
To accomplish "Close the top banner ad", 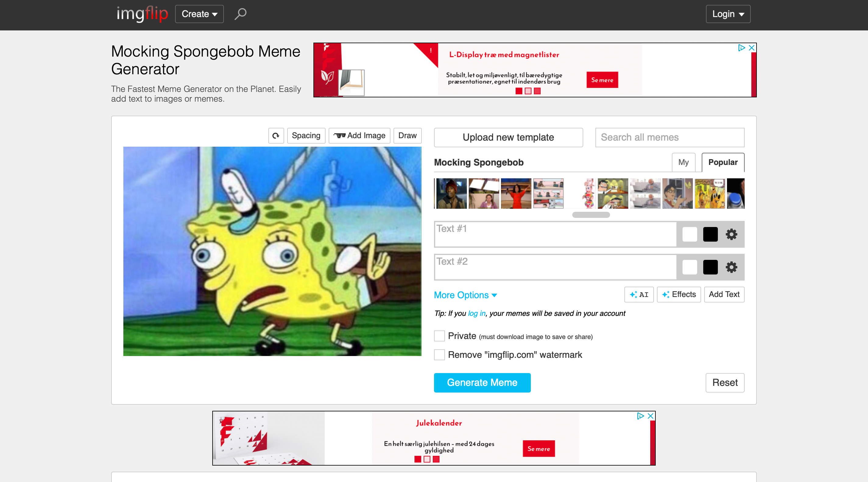I will (x=751, y=48).
